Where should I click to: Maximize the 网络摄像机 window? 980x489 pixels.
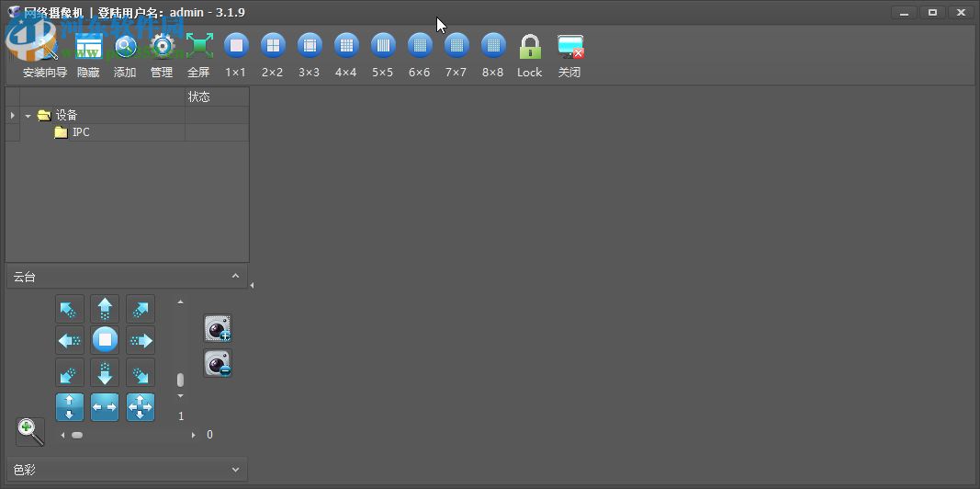click(x=932, y=12)
